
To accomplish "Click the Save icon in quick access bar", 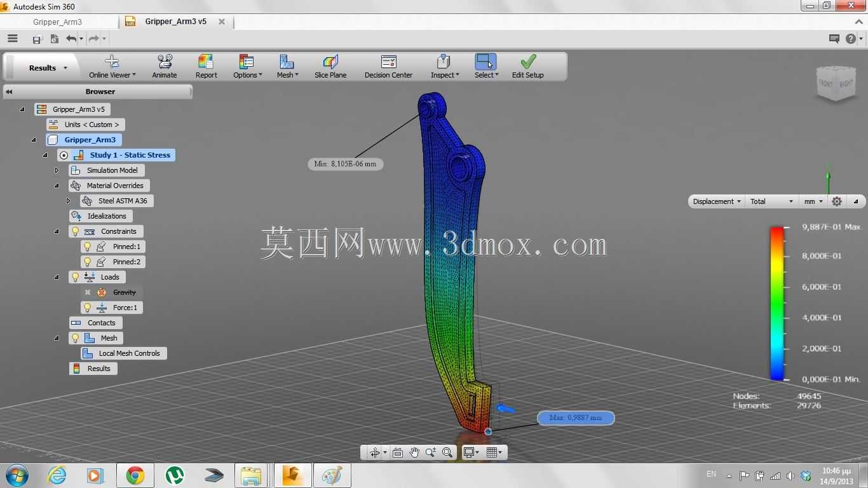I will (x=37, y=39).
